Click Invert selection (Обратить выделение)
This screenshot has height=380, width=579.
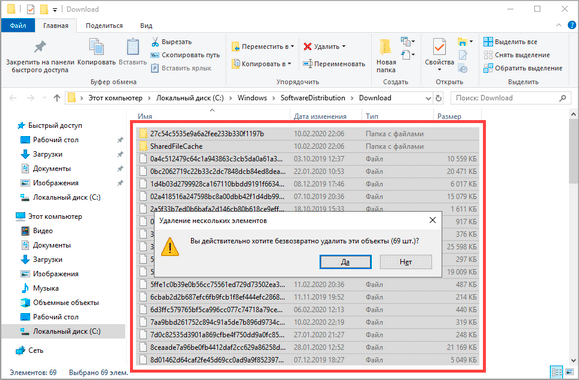point(523,68)
